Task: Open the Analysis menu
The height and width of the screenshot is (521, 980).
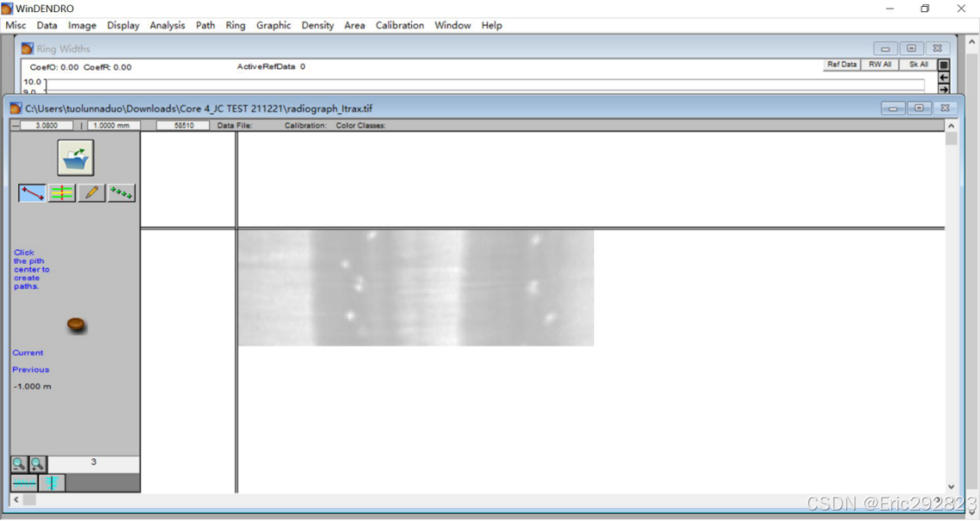Action: (x=167, y=25)
